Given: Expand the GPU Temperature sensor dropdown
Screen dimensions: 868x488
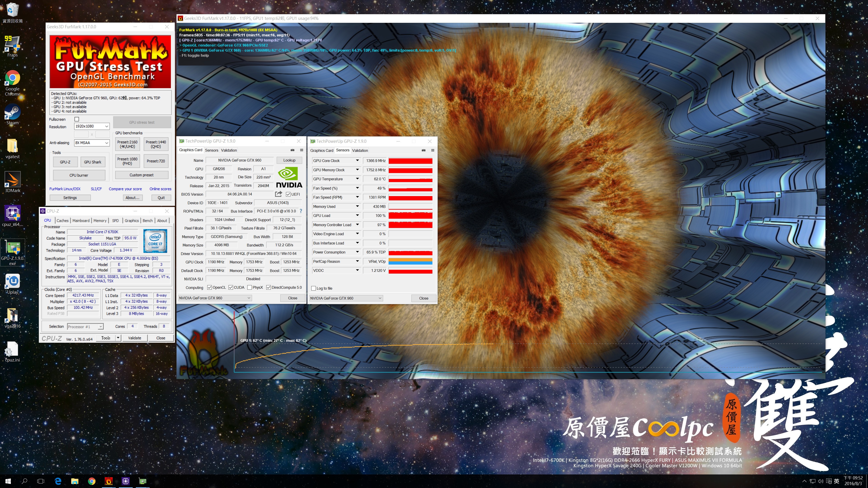Looking at the screenshot, I should (357, 179).
